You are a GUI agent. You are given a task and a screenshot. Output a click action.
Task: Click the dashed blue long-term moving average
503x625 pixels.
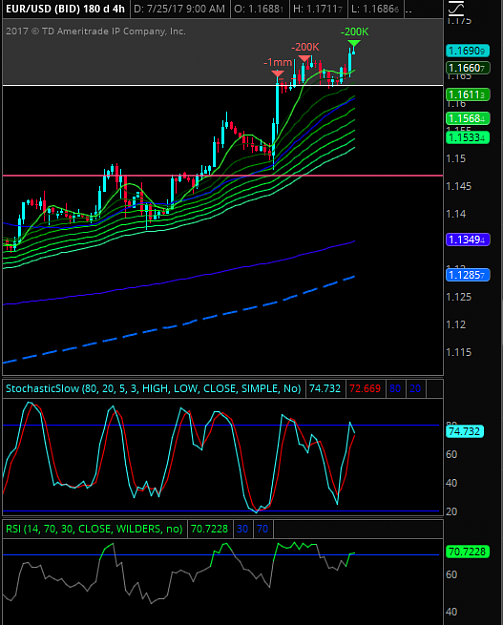[x=179, y=324]
